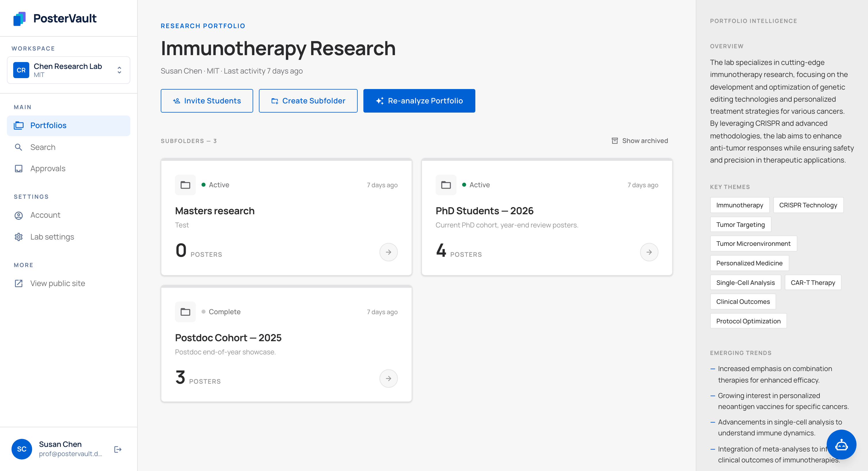Click the Invite Students button
The image size is (868, 471).
(207, 101)
